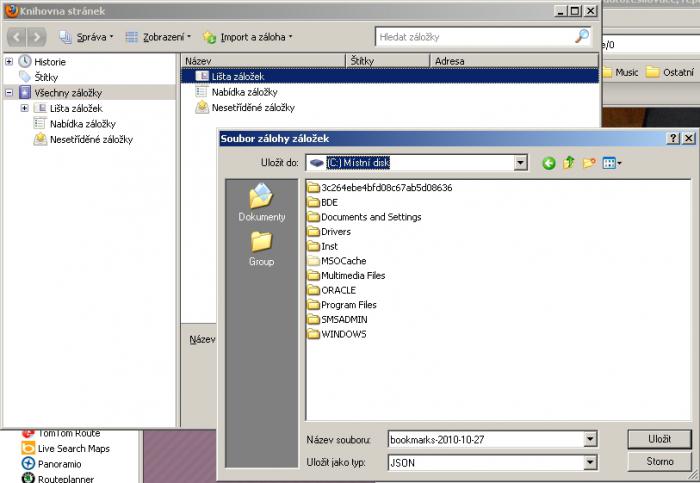Select Nesetříděné záložky in the left tree
The height and width of the screenshot is (483, 700).
click(x=91, y=139)
